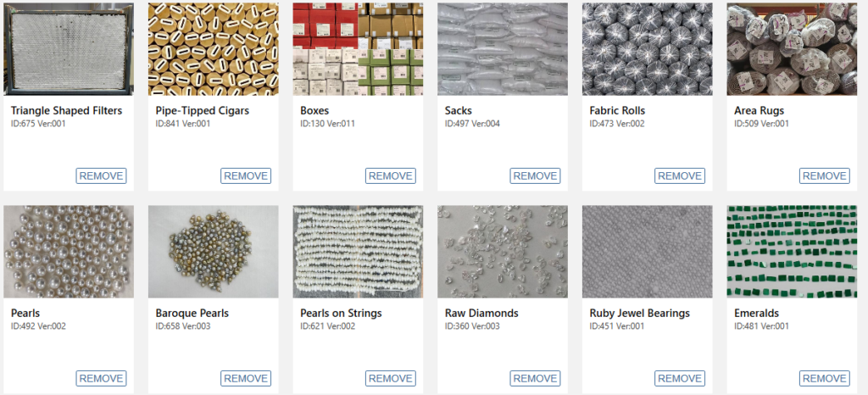Remove the Sacks template
Viewport: 868px width, 395px height.
pyautogui.click(x=536, y=176)
